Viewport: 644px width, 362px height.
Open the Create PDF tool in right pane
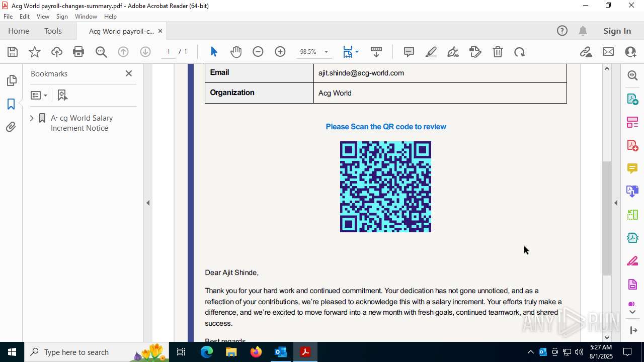[x=632, y=145]
